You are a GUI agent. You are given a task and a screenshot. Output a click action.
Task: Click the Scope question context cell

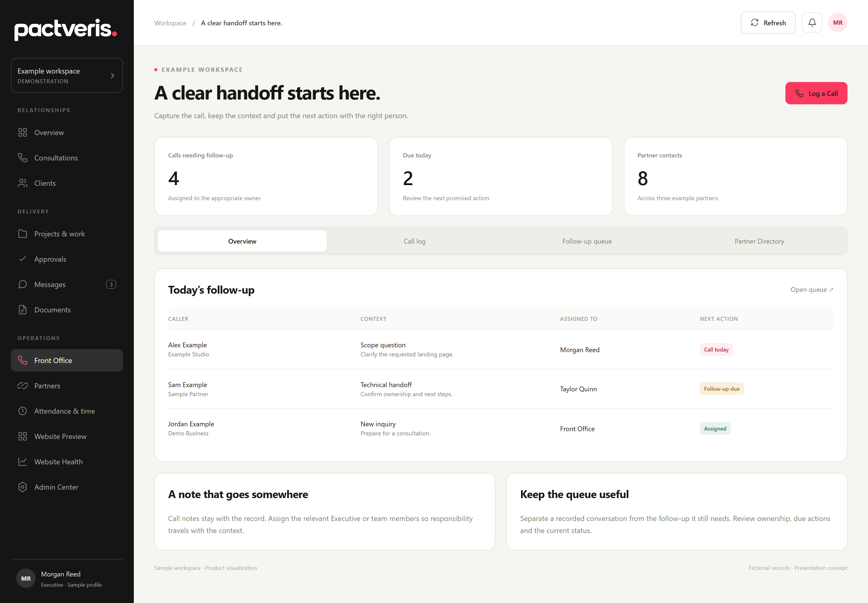click(x=407, y=349)
